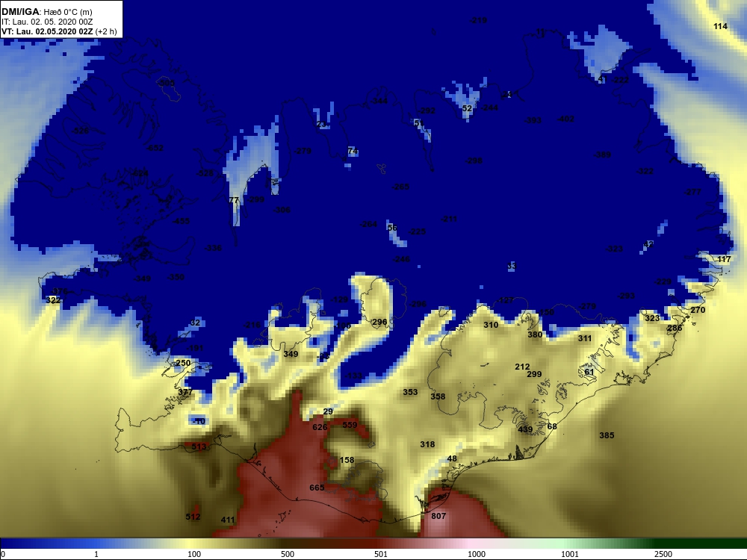Select the 61 value
The image size is (747, 560).
pyautogui.click(x=589, y=372)
